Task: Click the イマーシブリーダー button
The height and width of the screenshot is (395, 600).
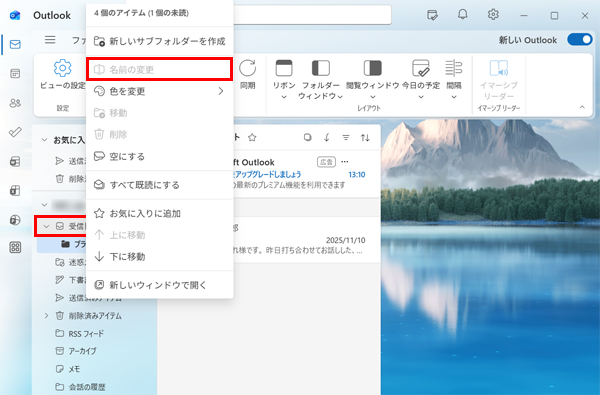Action: [x=499, y=80]
